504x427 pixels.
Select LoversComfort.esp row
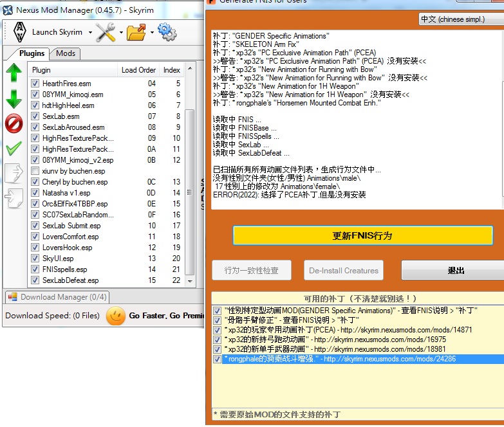pos(106,236)
